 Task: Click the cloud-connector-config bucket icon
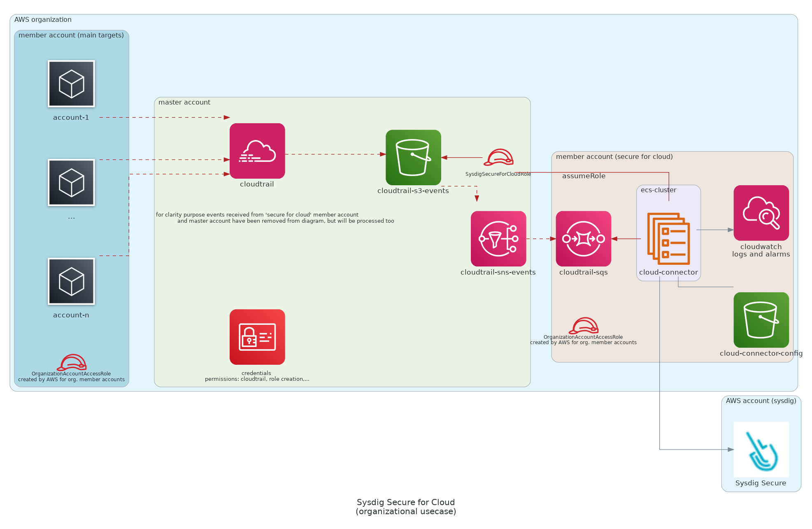(x=761, y=320)
